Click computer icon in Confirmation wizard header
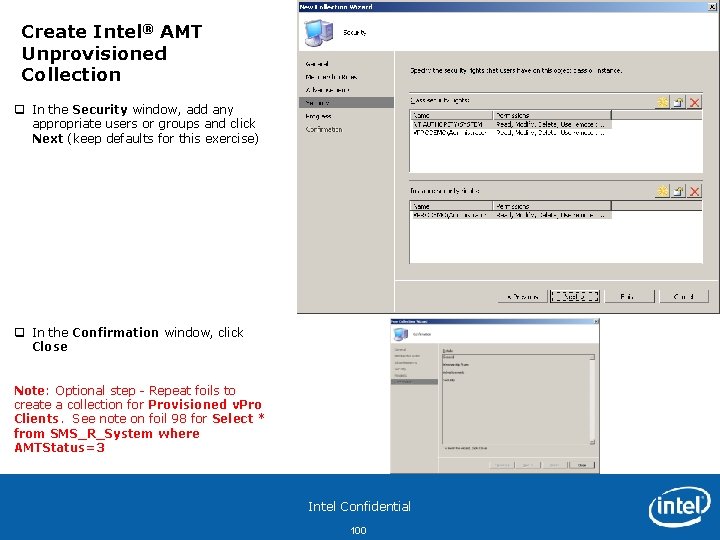The height and width of the screenshot is (540, 720). point(400,334)
